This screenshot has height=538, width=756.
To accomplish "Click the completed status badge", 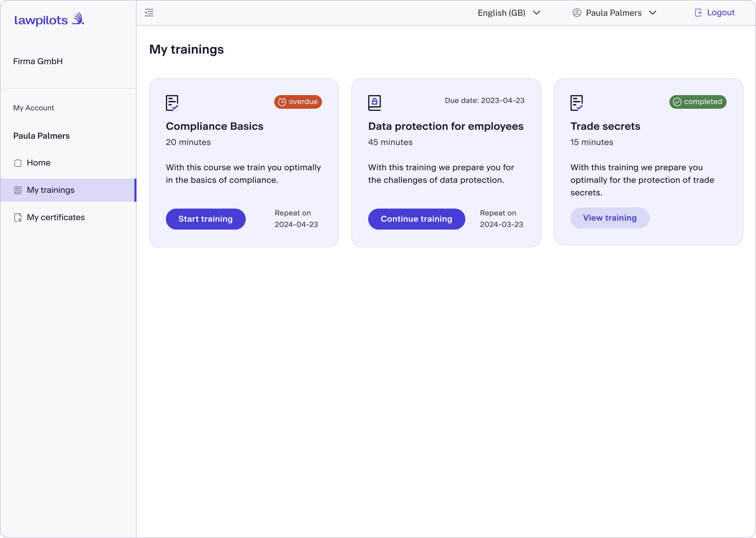I will point(698,102).
